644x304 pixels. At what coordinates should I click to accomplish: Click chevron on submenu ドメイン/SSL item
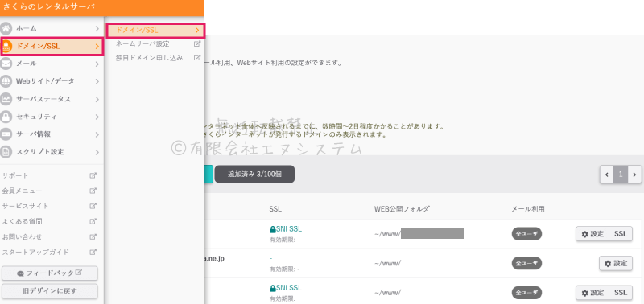click(197, 30)
